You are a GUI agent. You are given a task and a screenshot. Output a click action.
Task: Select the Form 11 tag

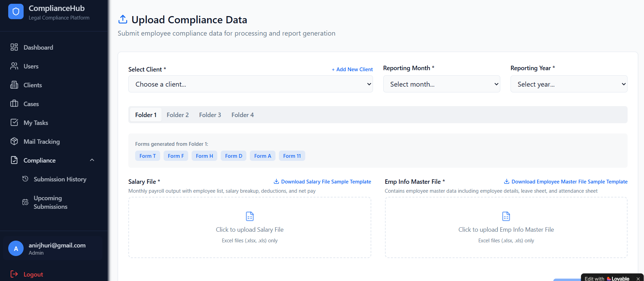point(292,156)
